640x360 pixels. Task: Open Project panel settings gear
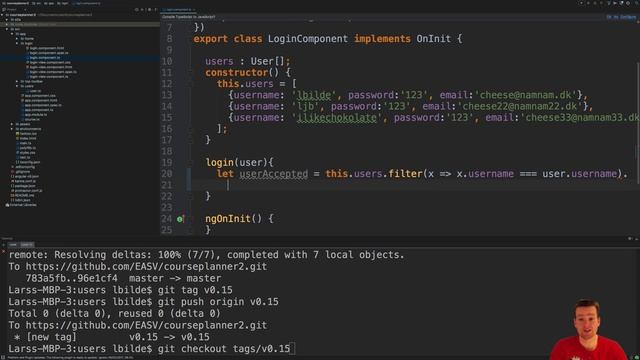(x=149, y=9)
